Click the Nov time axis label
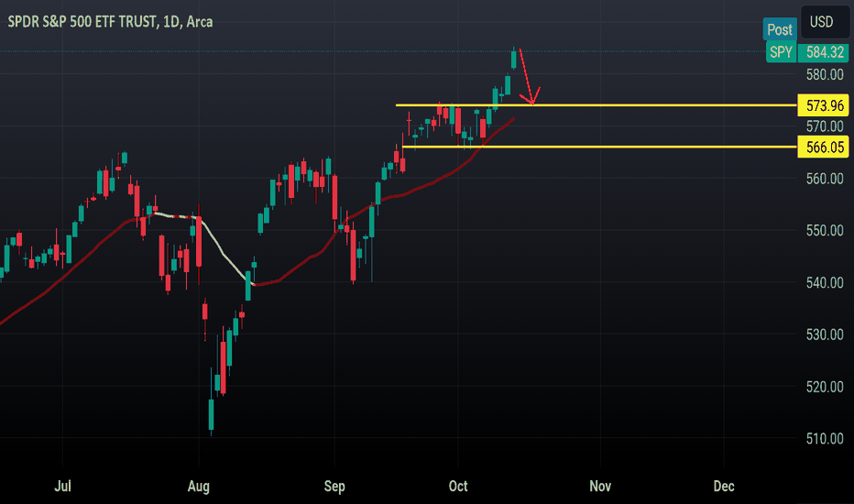Image resolution: width=854 pixels, height=504 pixels. (600, 486)
